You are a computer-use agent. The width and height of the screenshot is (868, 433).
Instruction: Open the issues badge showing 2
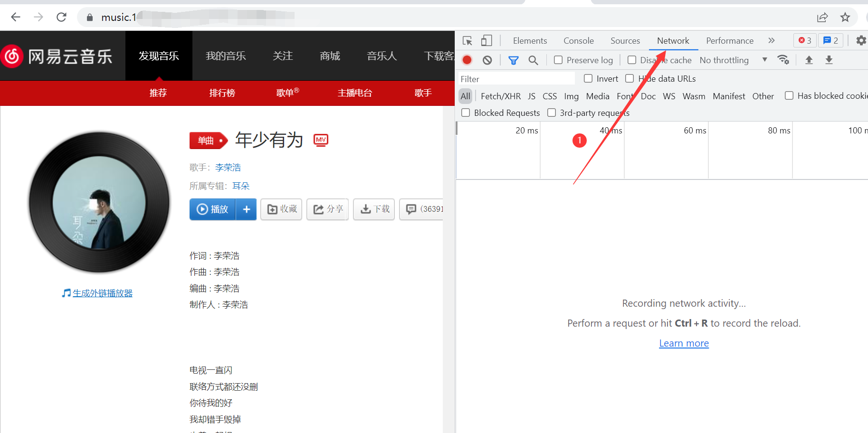point(831,41)
